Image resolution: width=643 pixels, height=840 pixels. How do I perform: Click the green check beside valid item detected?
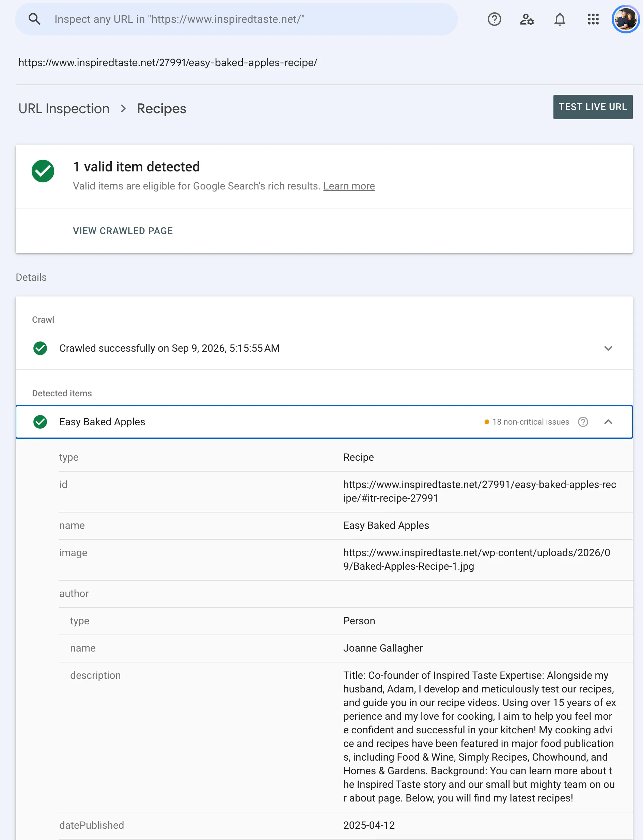pos(43,171)
